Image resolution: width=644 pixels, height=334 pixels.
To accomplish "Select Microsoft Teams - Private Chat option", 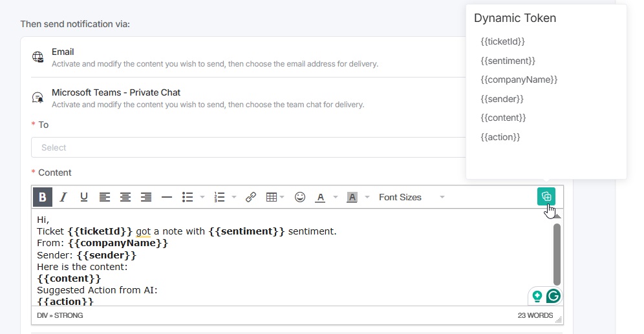I will [116, 92].
